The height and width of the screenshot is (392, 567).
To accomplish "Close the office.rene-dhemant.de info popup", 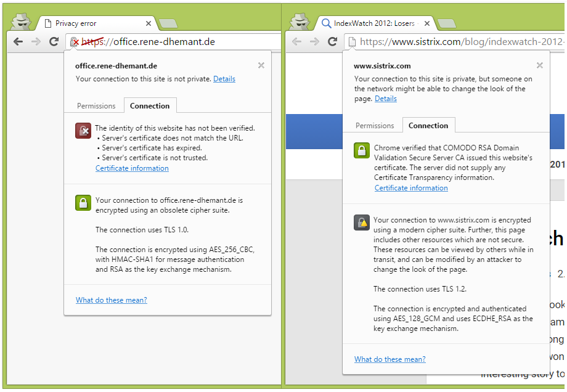I will point(261,65).
